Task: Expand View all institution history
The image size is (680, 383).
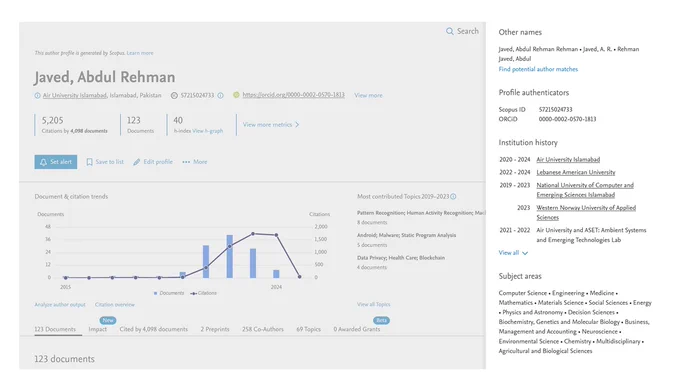Action: (513, 252)
